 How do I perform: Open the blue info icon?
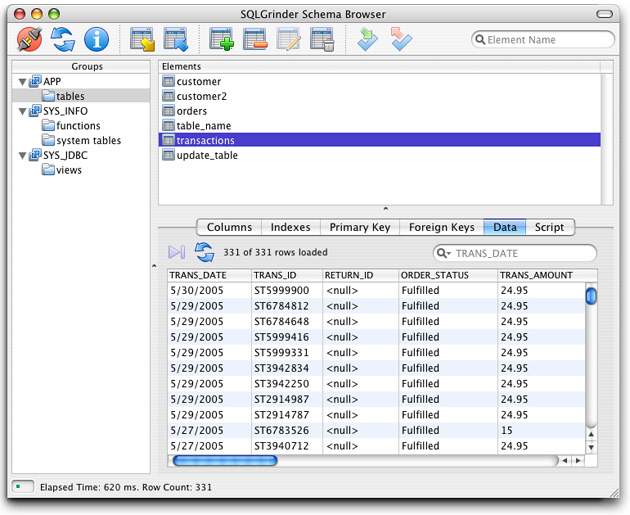[x=96, y=39]
